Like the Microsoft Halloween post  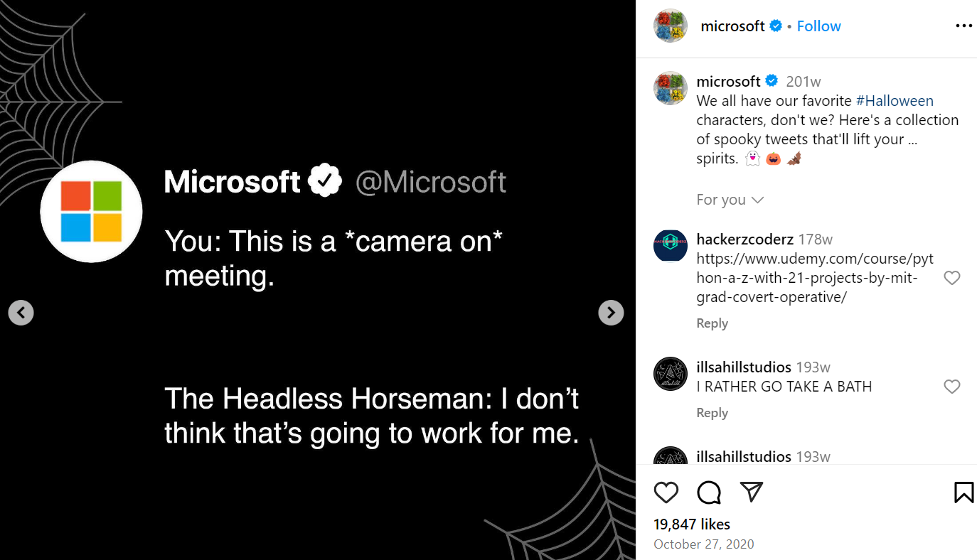point(666,492)
